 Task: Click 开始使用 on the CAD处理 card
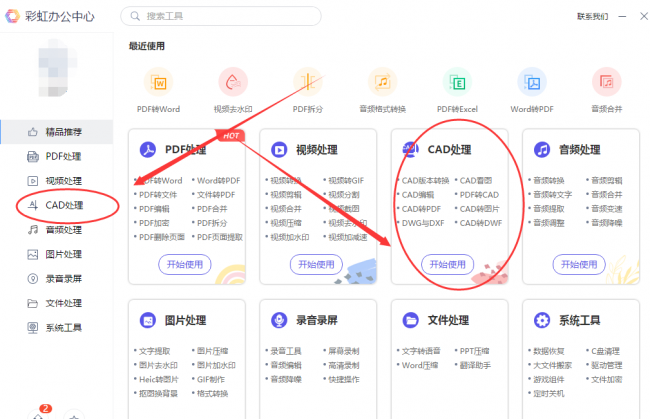pos(448,264)
